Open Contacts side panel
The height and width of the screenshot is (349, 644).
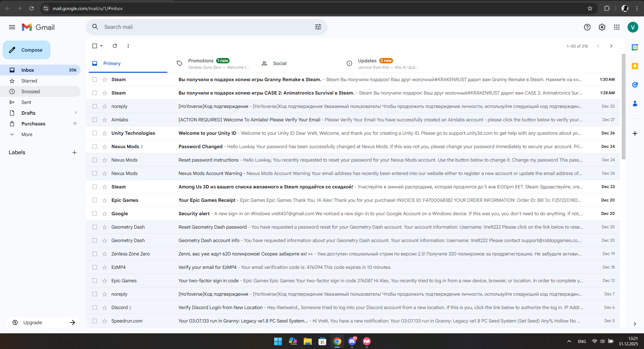pyautogui.click(x=635, y=104)
